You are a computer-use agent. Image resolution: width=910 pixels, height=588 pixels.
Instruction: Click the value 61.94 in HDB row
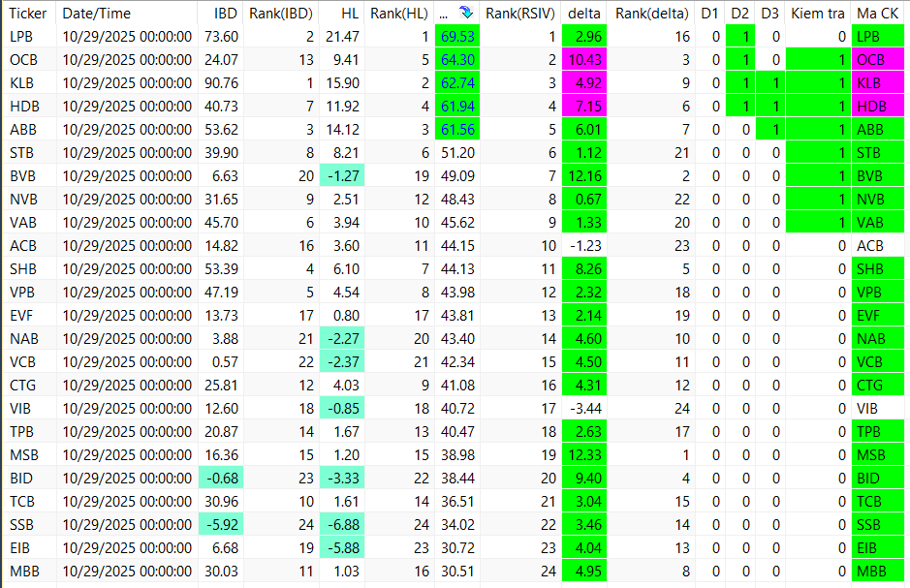[457, 107]
